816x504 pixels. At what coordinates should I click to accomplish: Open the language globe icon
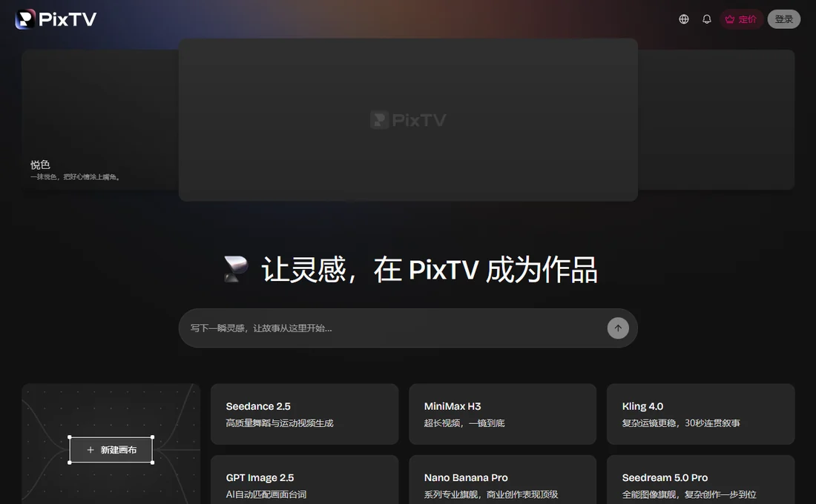coord(684,19)
